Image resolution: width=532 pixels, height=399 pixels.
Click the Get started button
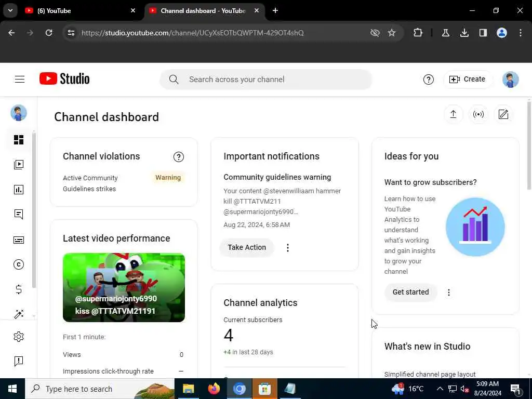tap(410, 292)
